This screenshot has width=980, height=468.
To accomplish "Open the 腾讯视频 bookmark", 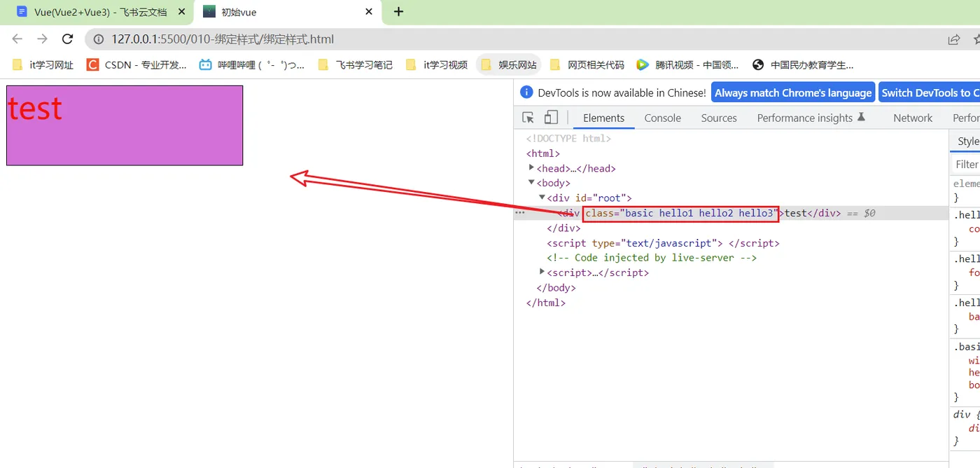I will 687,64.
